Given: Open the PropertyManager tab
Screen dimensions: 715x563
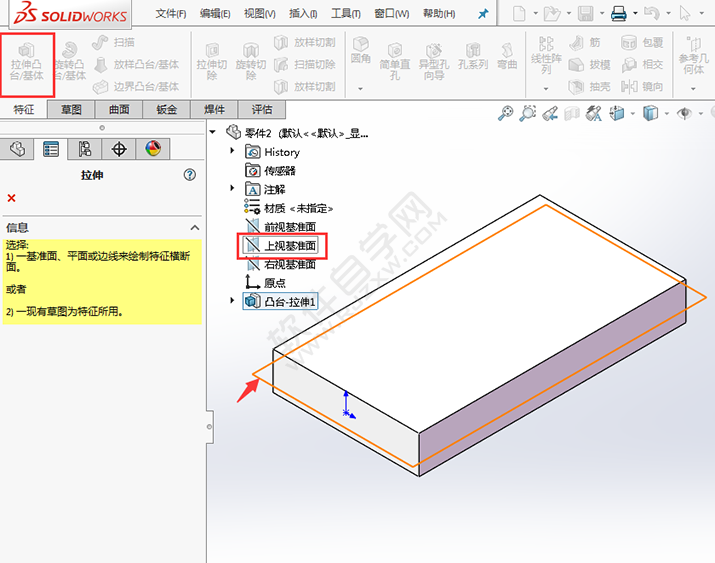Looking at the screenshot, I should 51,149.
